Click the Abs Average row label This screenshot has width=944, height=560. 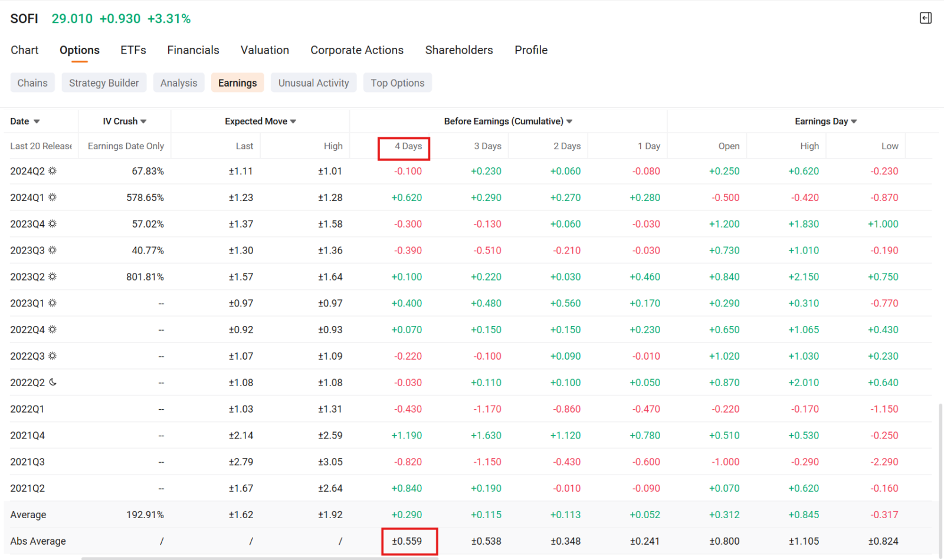tap(38, 541)
